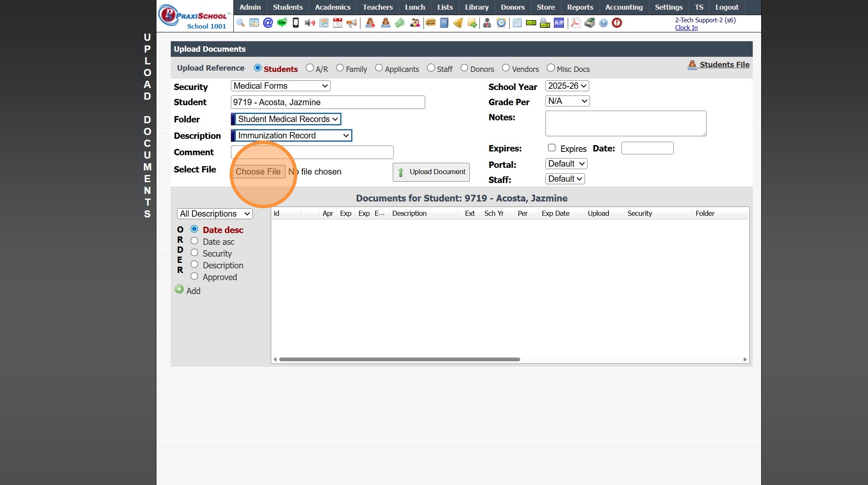Click the documents table horizontal scrollbar
The width and height of the screenshot is (868, 485).
(x=400, y=359)
